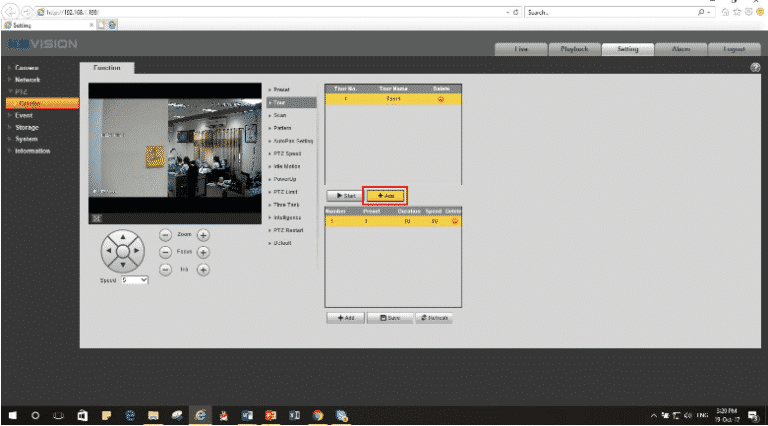Viewport: 768px width, 426px height.
Task: Click the Zoom in plus icon
Action: [x=203, y=234]
